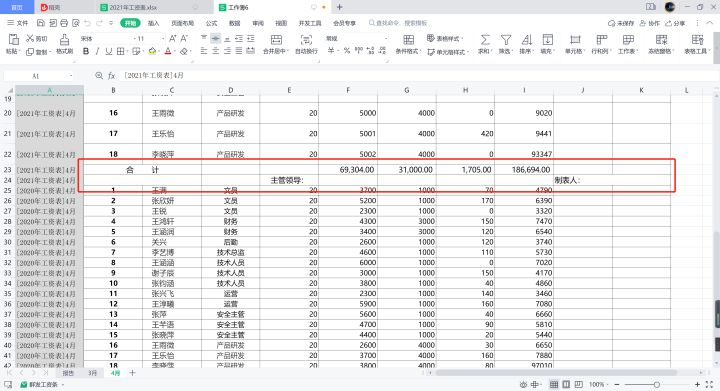
Task: Click the search command input field
Action: point(398,23)
